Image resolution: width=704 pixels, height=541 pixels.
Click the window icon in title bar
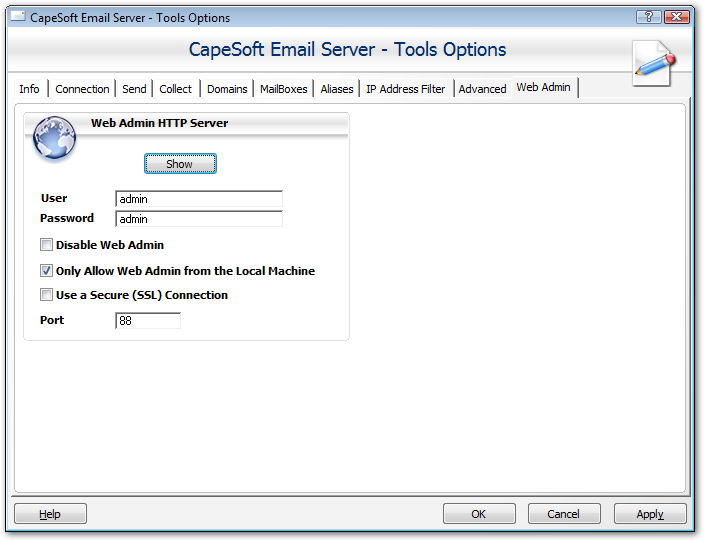pyautogui.click(x=17, y=17)
